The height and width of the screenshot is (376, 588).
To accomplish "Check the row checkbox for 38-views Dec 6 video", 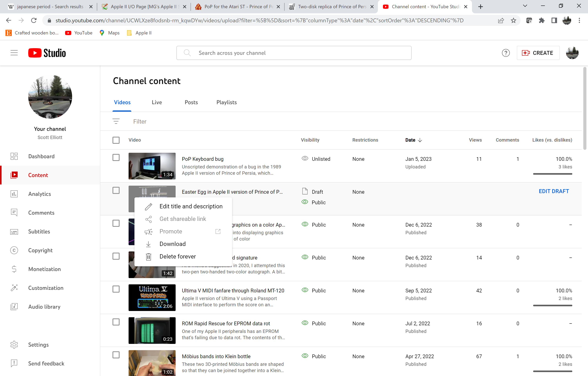I will point(116,223).
